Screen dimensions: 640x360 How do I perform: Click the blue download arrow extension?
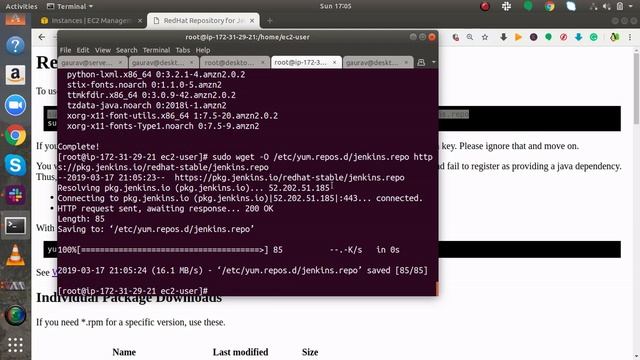578,37
